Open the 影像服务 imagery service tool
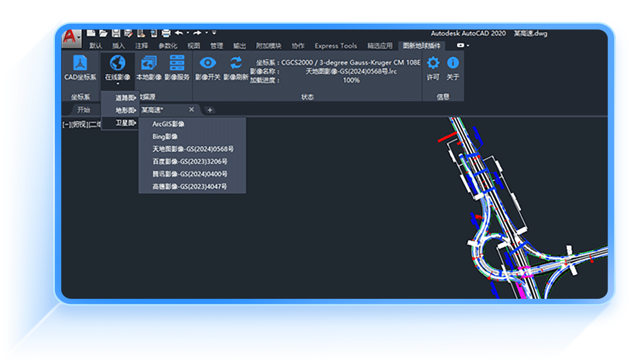 tap(177, 68)
